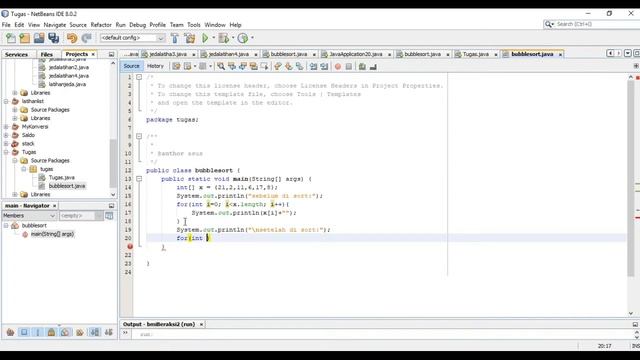Run the project with green play icon

[x=205, y=38]
